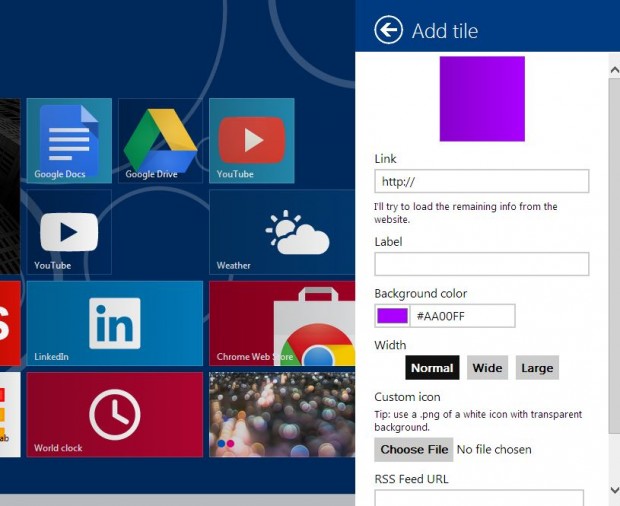Open the World clock tile
Image resolution: width=620 pixels, height=506 pixels.
pos(115,415)
